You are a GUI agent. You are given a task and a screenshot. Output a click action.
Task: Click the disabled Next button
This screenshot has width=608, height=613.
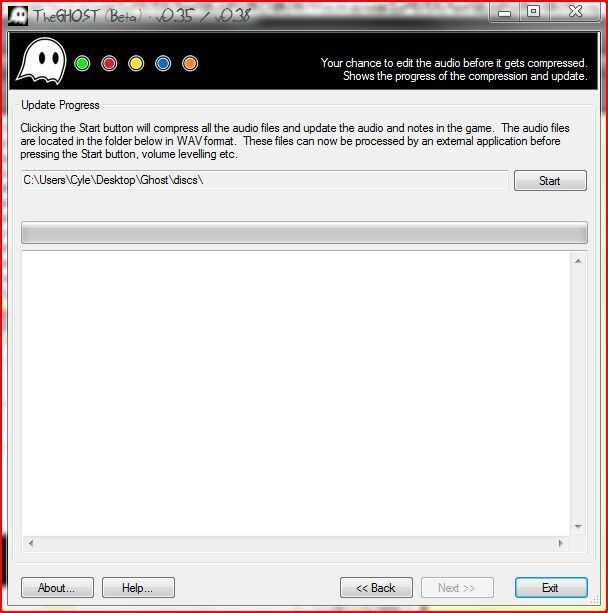click(457, 588)
